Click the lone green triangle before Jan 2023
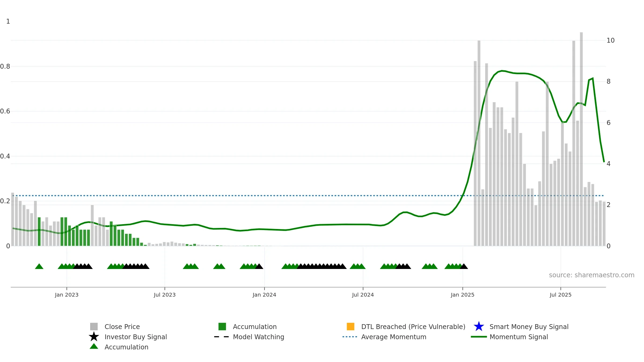This screenshot has width=644, height=362. [39, 266]
